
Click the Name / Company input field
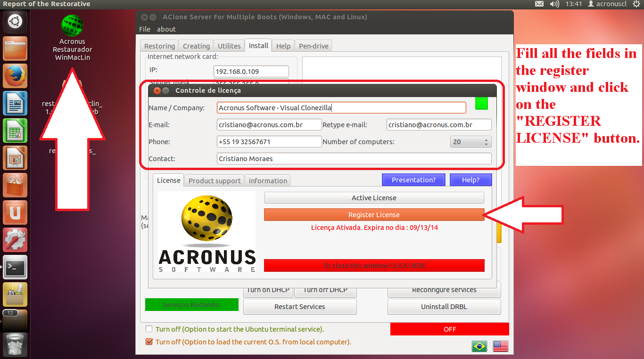pyautogui.click(x=341, y=108)
